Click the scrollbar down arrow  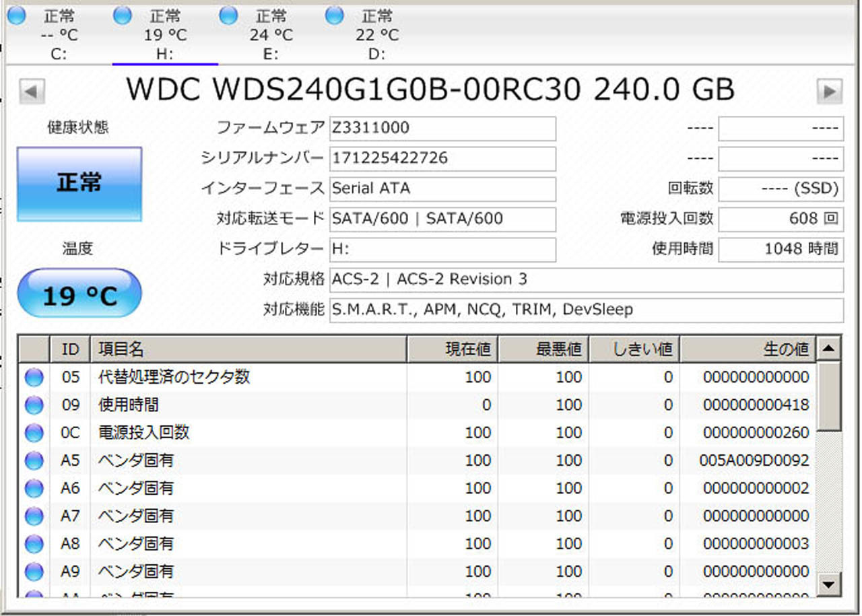coord(829,584)
